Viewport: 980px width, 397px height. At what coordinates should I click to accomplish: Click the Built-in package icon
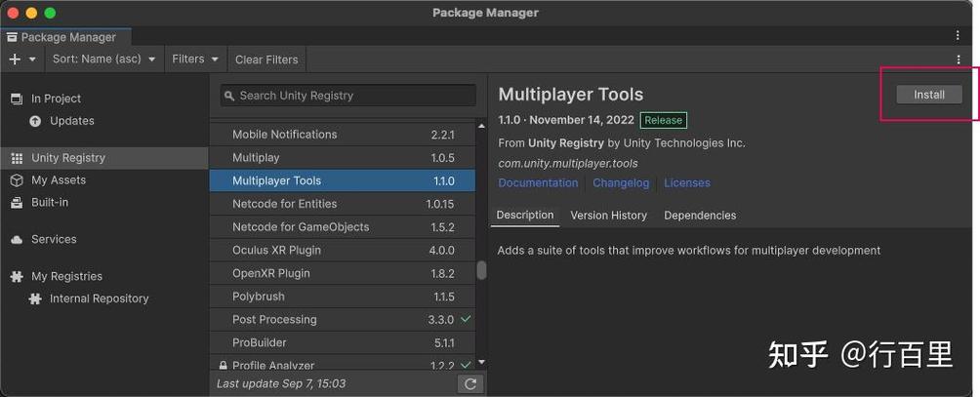click(x=17, y=203)
